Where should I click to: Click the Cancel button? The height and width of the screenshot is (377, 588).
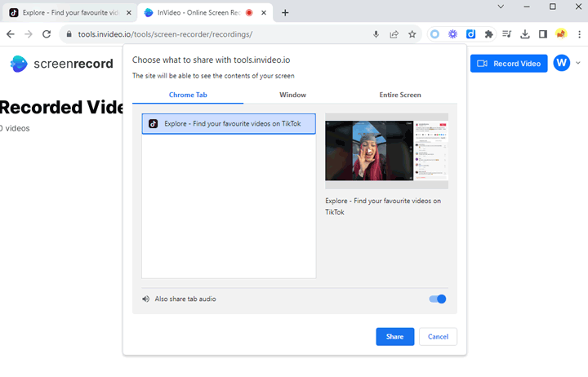point(438,337)
